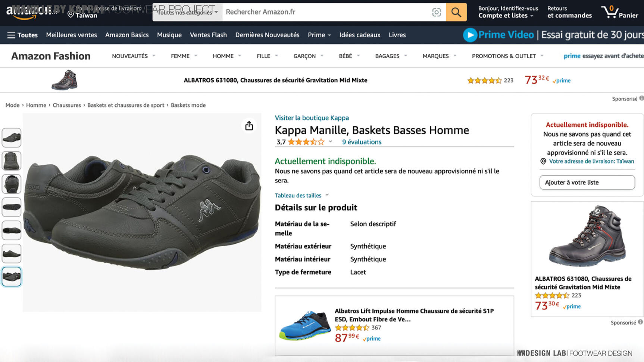Visit the Kappa boutique link

(x=312, y=118)
